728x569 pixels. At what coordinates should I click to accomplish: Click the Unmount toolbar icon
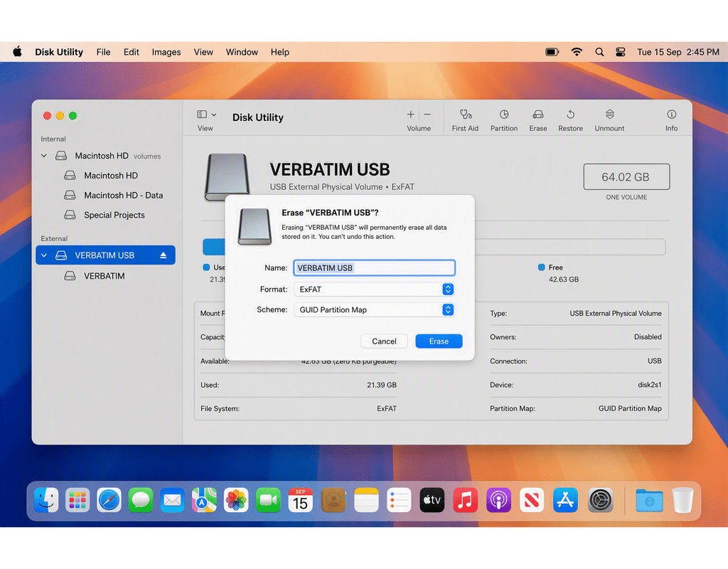coord(609,115)
